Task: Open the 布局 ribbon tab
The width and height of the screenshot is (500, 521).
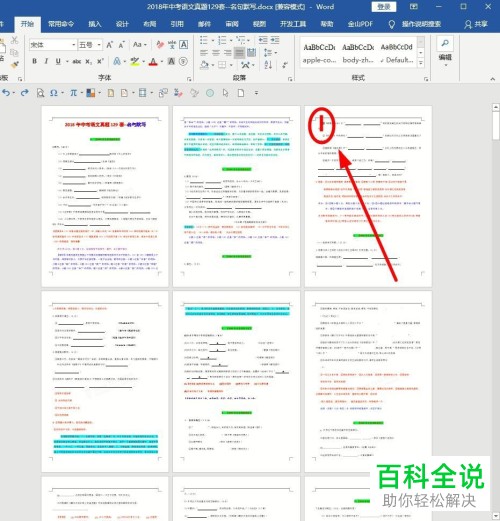Action: [149, 24]
